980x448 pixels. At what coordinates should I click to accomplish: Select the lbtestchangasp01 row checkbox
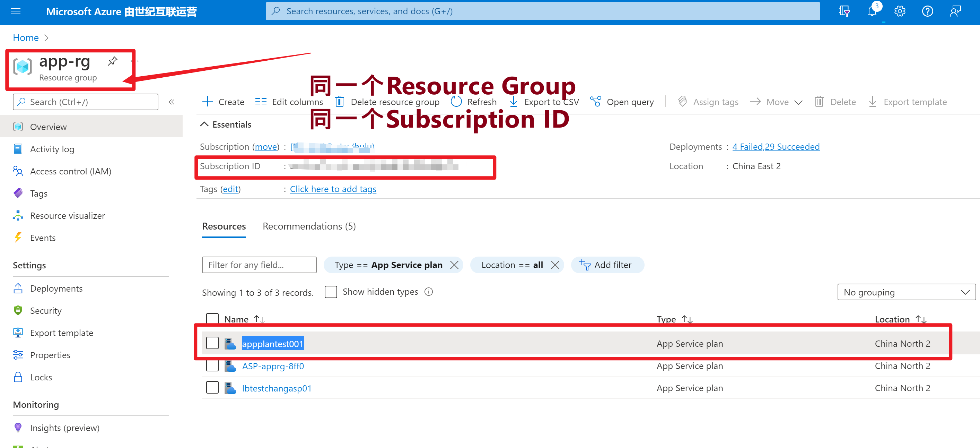pos(212,387)
